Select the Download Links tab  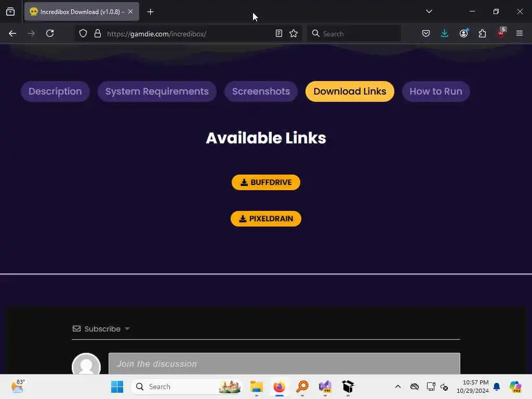pos(350,91)
